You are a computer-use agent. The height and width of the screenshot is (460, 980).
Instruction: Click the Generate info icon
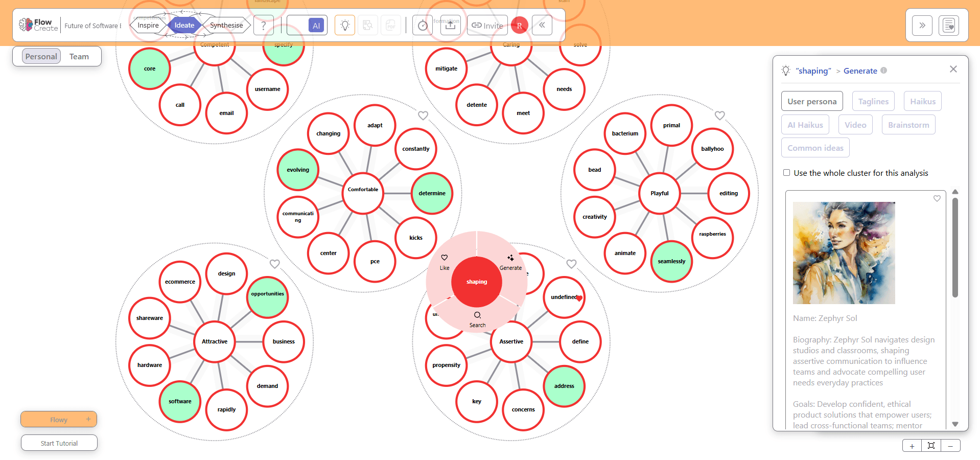click(884, 71)
